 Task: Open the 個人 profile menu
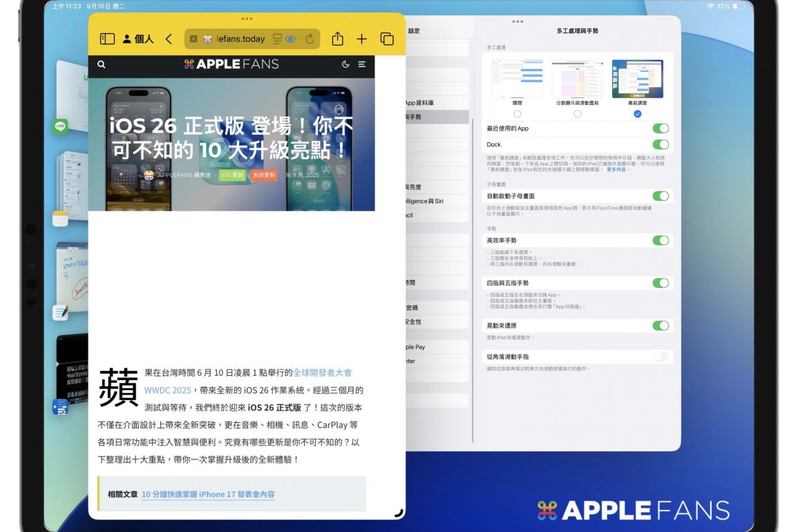pos(138,39)
